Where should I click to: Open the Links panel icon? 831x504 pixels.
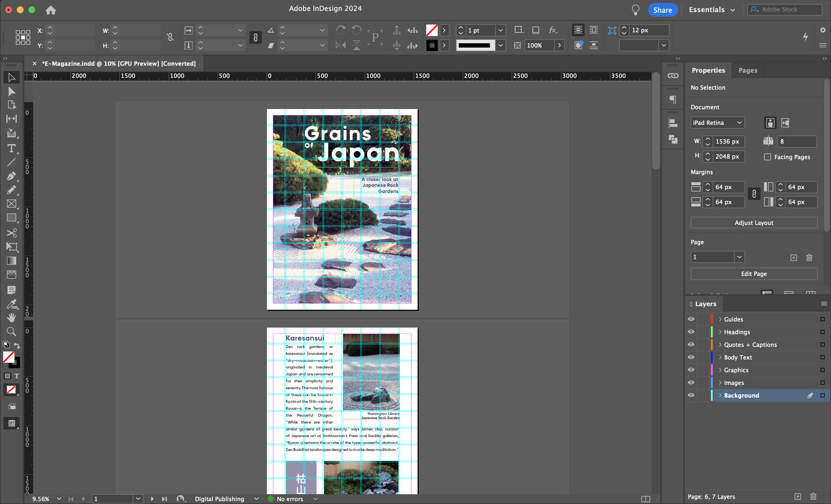673,76
